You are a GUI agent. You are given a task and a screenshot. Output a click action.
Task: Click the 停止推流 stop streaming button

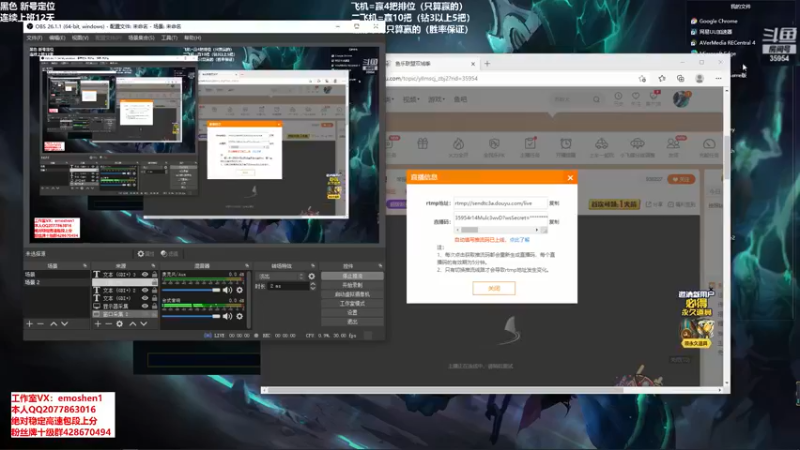(x=352, y=276)
